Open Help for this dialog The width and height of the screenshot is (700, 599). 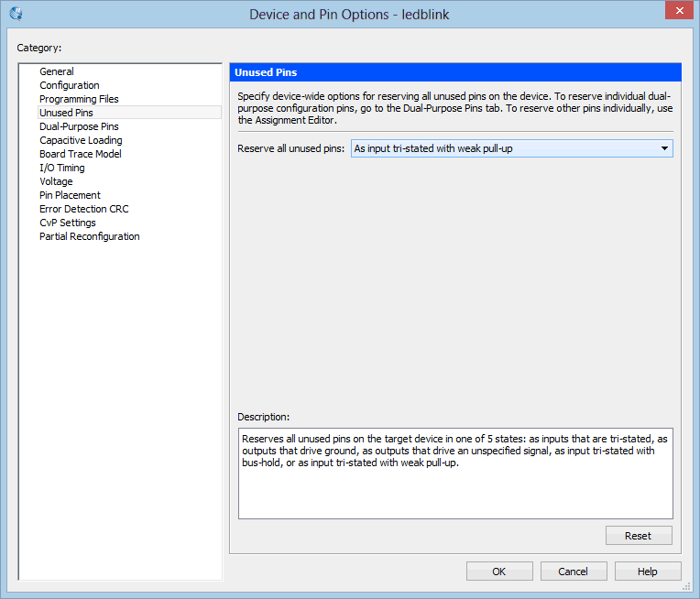pyautogui.click(x=648, y=572)
